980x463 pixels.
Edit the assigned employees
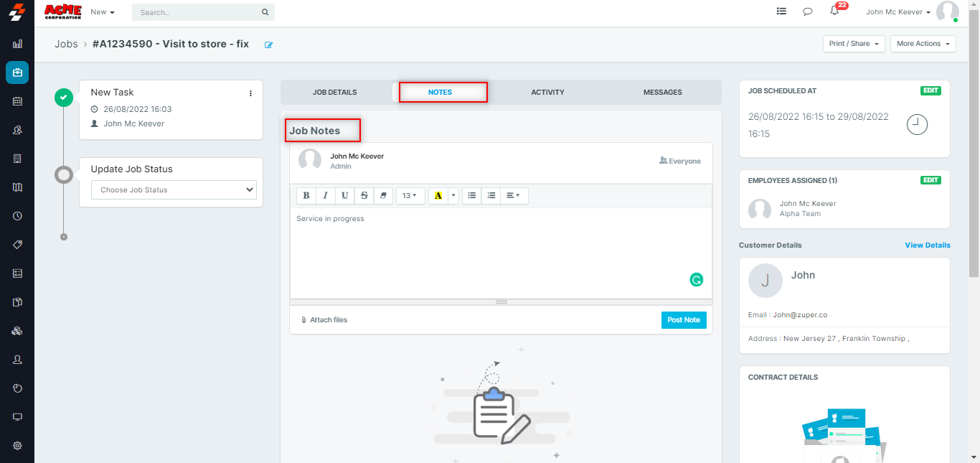(x=930, y=180)
